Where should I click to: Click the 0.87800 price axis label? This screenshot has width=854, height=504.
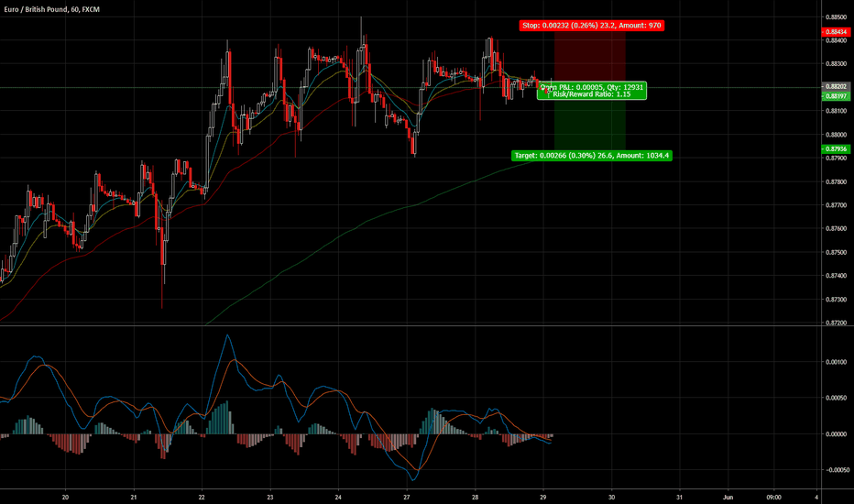coord(836,181)
